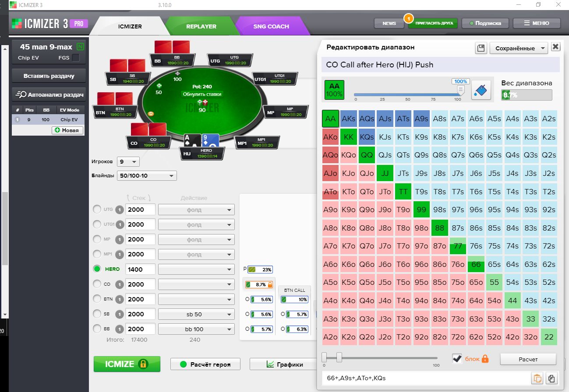Open the Игроков 9 dropdown

coord(128,161)
